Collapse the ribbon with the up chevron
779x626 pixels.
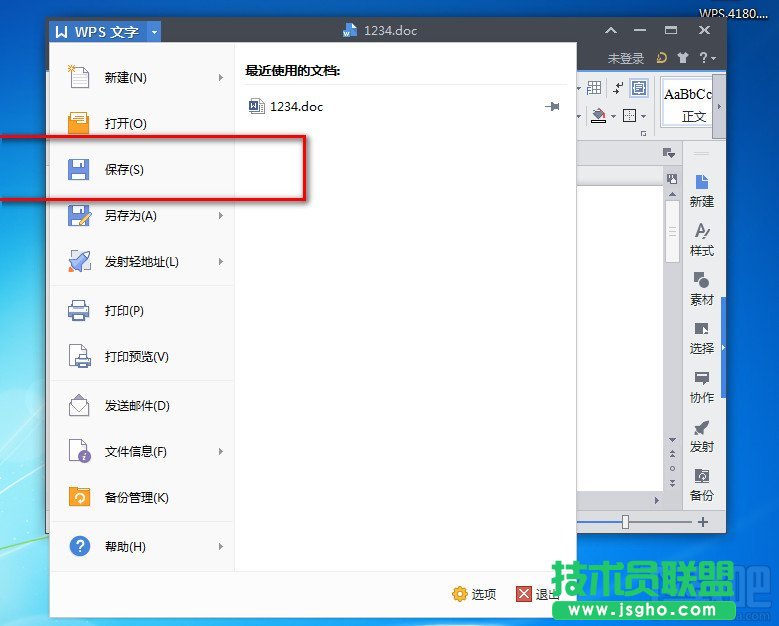click(611, 30)
